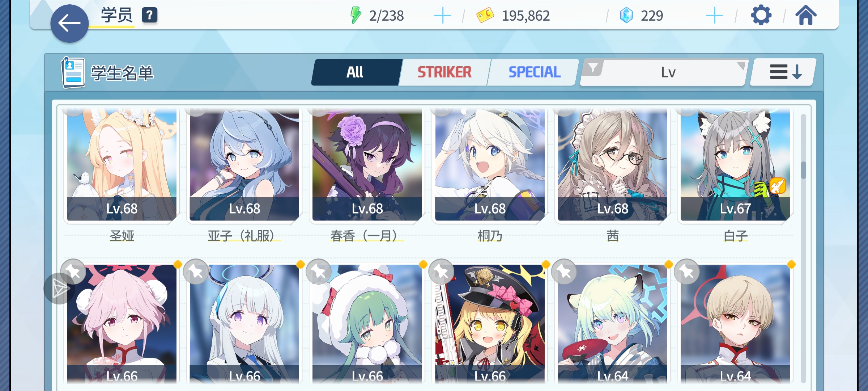
Task: Go back with the arrow button
Action: (x=69, y=24)
